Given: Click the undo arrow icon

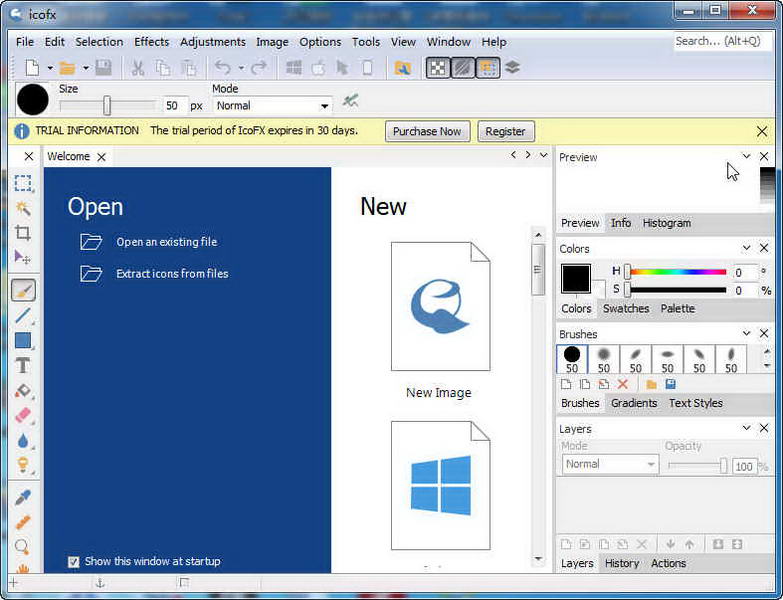Looking at the screenshot, I should pyautogui.click(x=223, y=68).
